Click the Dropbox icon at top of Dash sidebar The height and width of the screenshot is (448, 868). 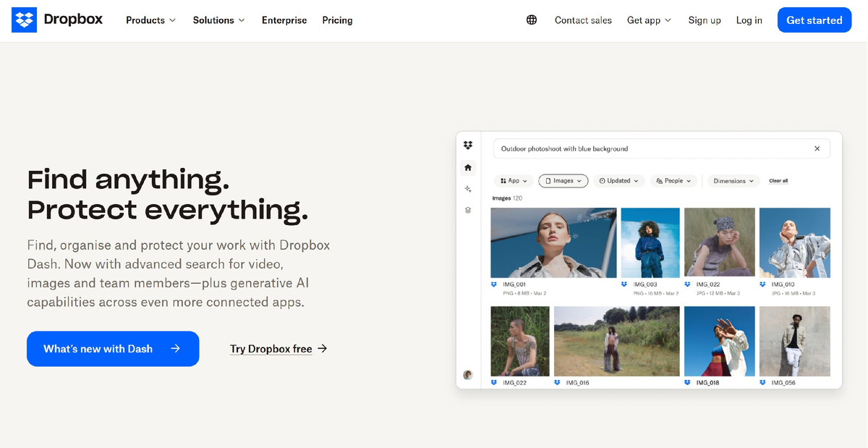tap(468, 145)
